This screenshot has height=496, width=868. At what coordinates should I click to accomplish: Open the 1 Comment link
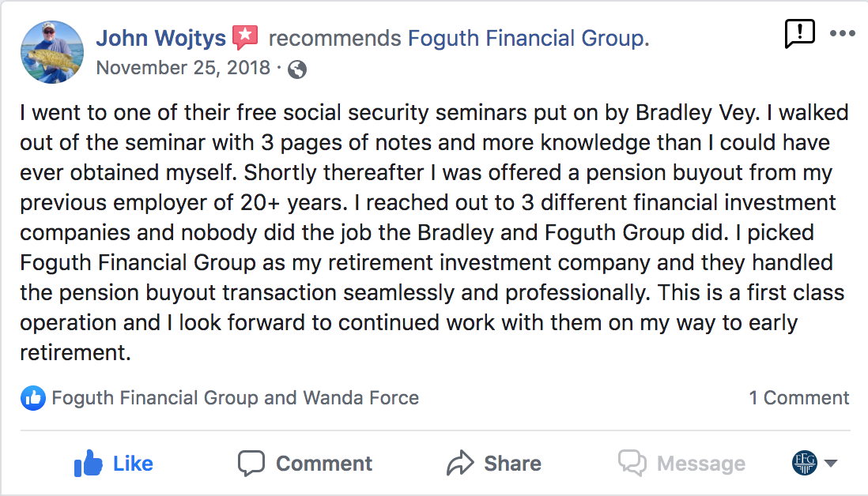pyautogui.click(x=799, y=398)
